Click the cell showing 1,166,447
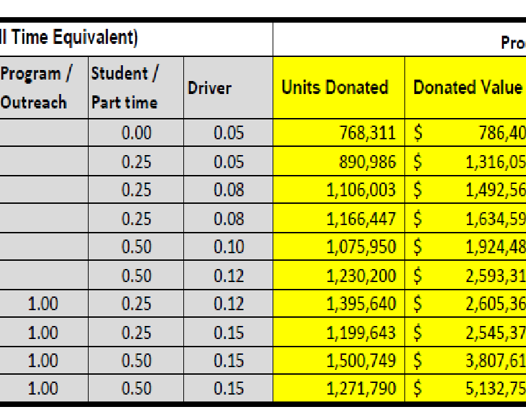The height and width of the screenshot is (420, 526). pos(339,218)
